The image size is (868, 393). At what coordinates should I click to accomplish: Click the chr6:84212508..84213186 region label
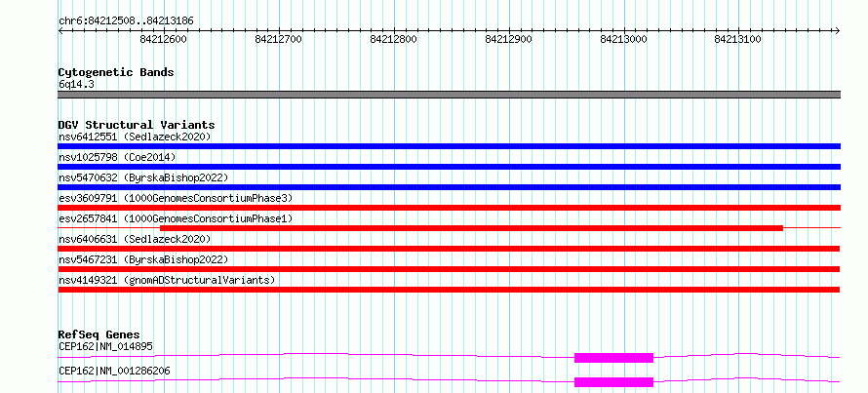[126, 21]
